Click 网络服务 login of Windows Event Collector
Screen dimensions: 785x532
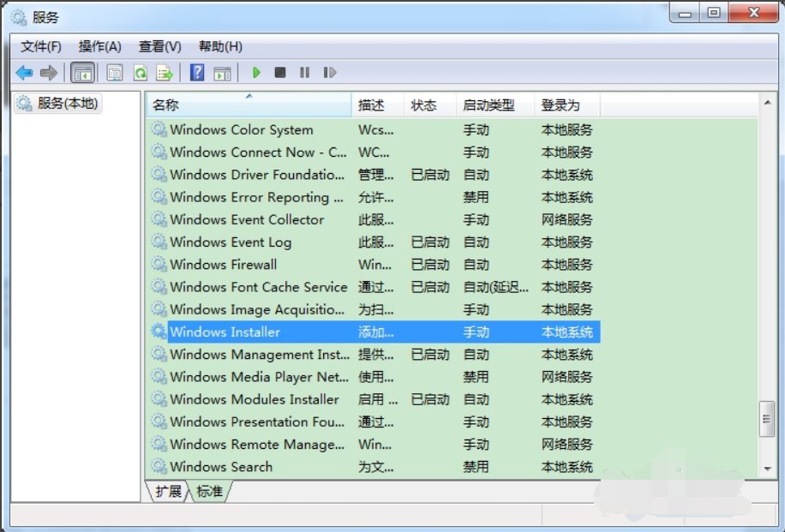pos(566,219)
